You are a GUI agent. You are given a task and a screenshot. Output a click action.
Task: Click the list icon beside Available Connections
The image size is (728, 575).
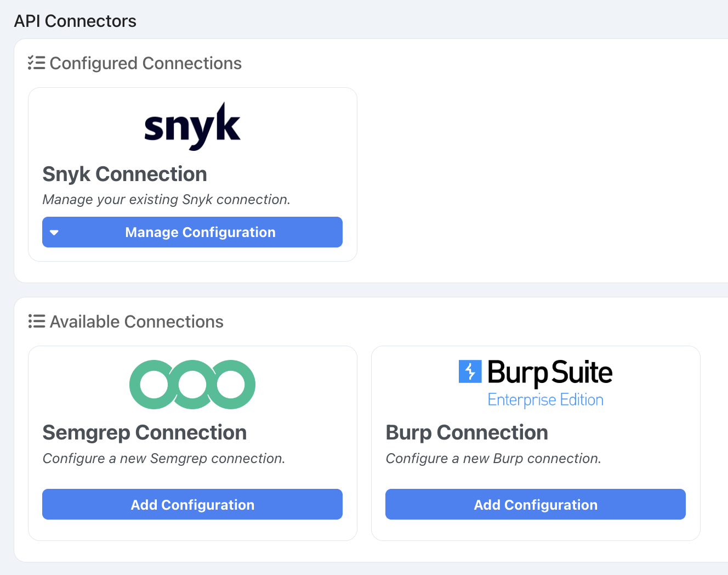36,322
